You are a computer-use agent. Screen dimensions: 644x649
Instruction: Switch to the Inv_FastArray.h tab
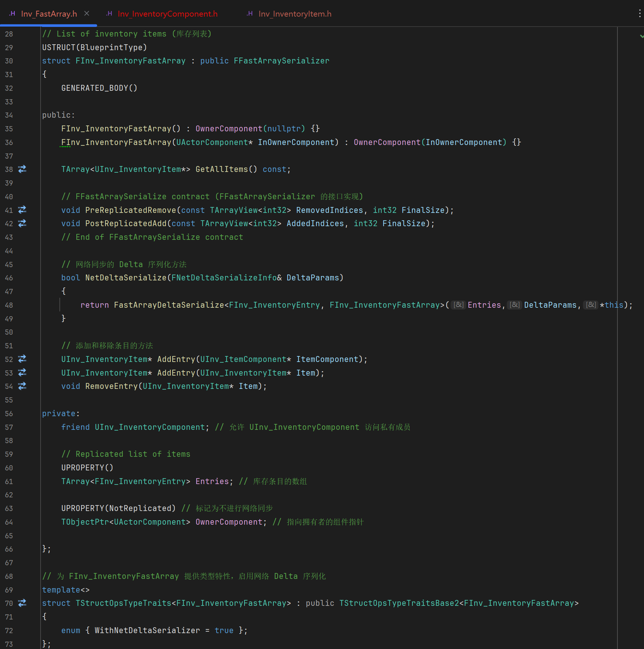pyautogui.click(x=49, y=14)
